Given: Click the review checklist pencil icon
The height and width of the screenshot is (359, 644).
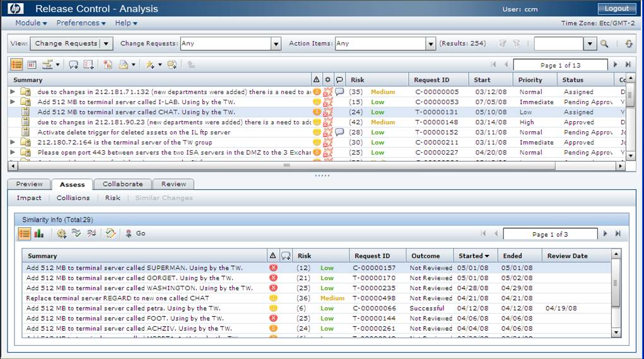Looking at the screenshot, I should [x=110, y=233].
